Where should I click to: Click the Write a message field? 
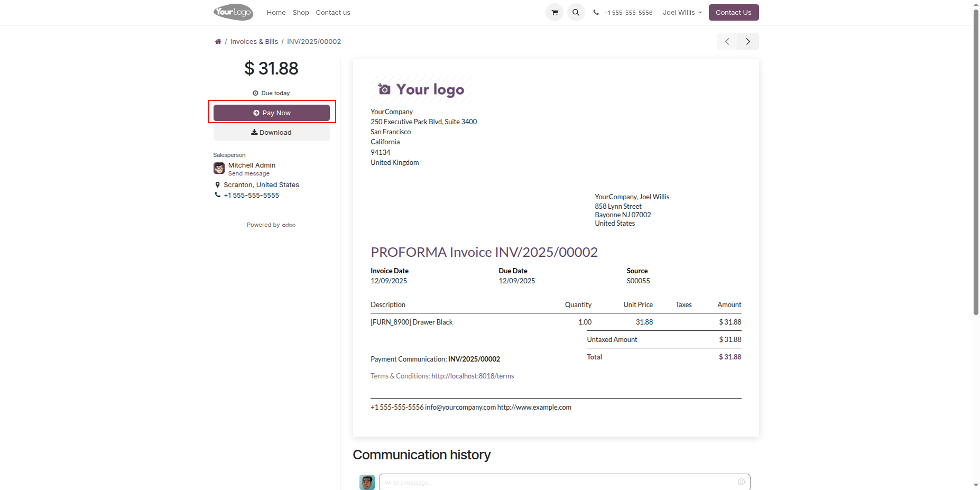pos(555,482)
